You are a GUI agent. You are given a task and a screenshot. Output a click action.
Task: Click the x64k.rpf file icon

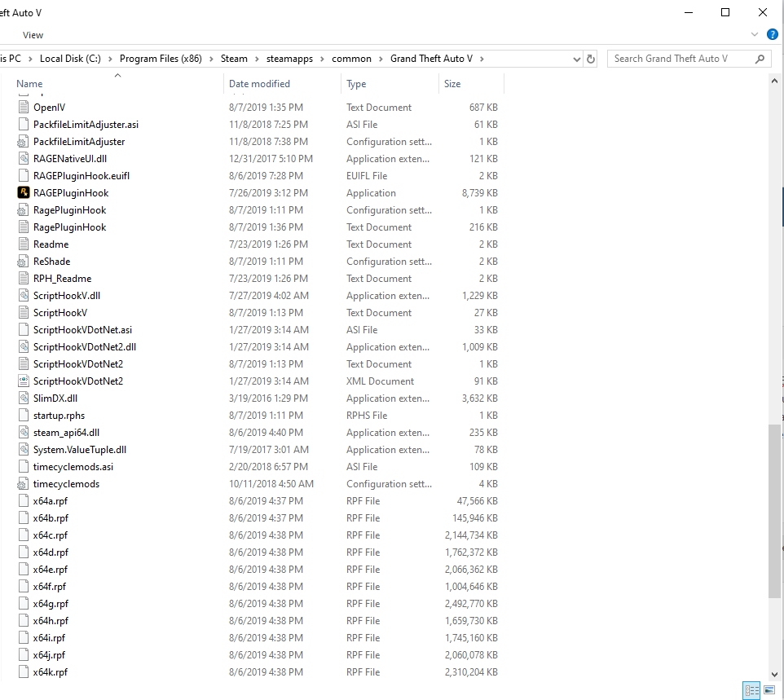click(23, 671)
